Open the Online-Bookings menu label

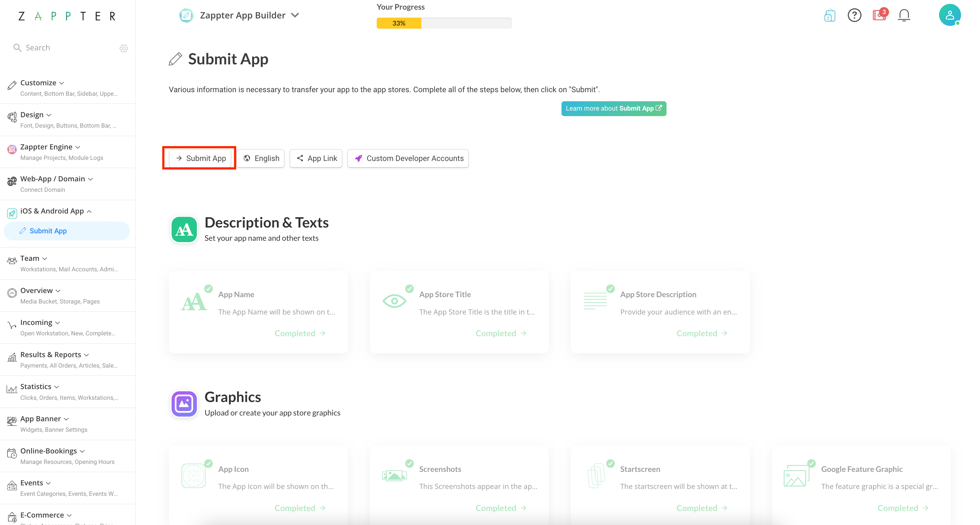point(48,451)
